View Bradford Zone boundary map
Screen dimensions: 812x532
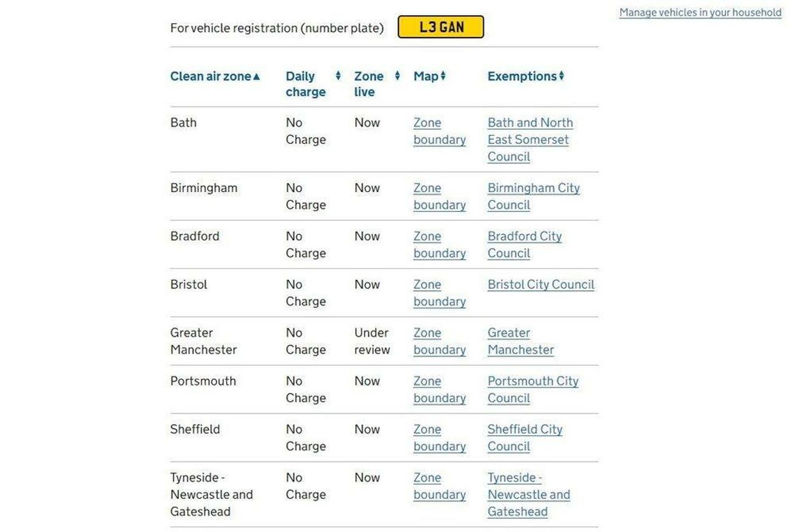[439, 245]
